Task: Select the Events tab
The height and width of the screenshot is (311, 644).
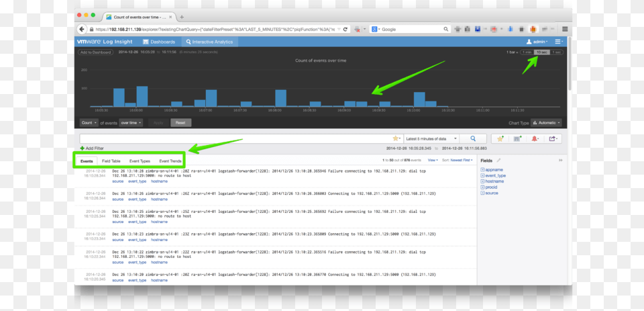Action: [x=87, y=161]
